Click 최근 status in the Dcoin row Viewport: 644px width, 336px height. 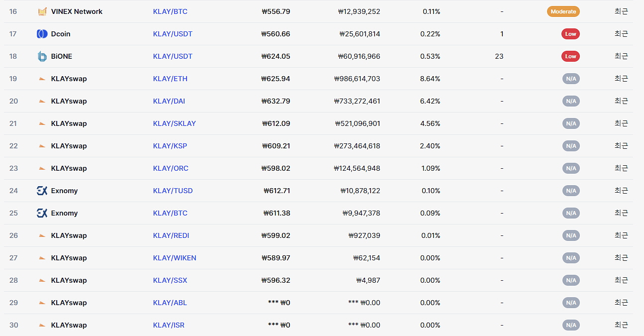(621, 34)
